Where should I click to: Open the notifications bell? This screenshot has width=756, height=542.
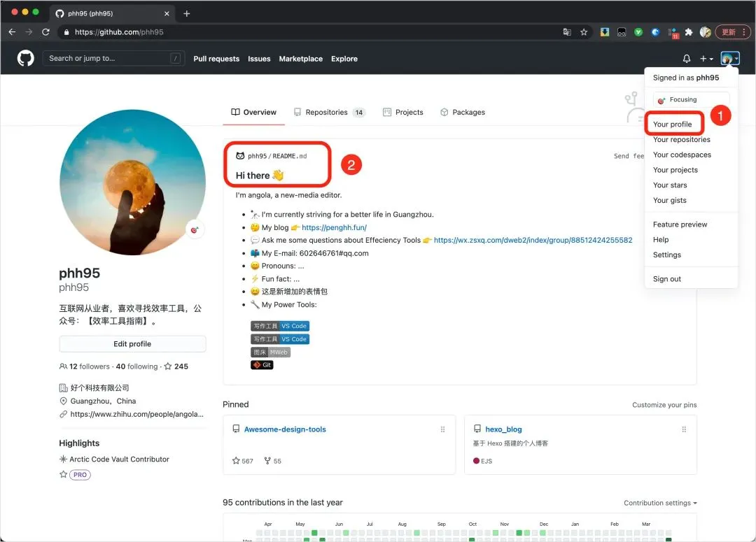pos(687,58)
